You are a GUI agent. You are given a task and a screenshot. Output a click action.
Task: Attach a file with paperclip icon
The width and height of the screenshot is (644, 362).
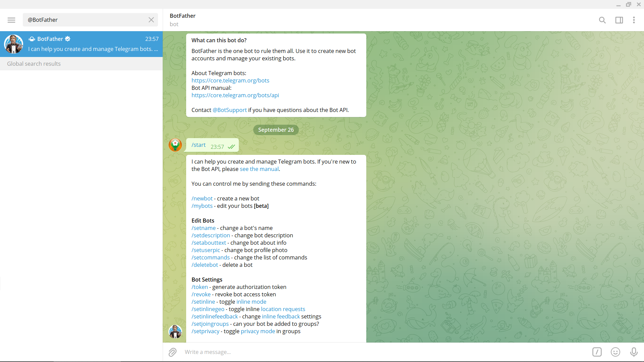coord(172,352)
